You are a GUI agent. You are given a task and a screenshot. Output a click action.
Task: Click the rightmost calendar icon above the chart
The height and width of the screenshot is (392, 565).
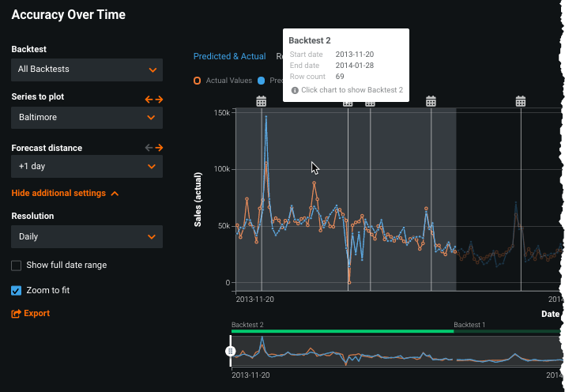521,101
